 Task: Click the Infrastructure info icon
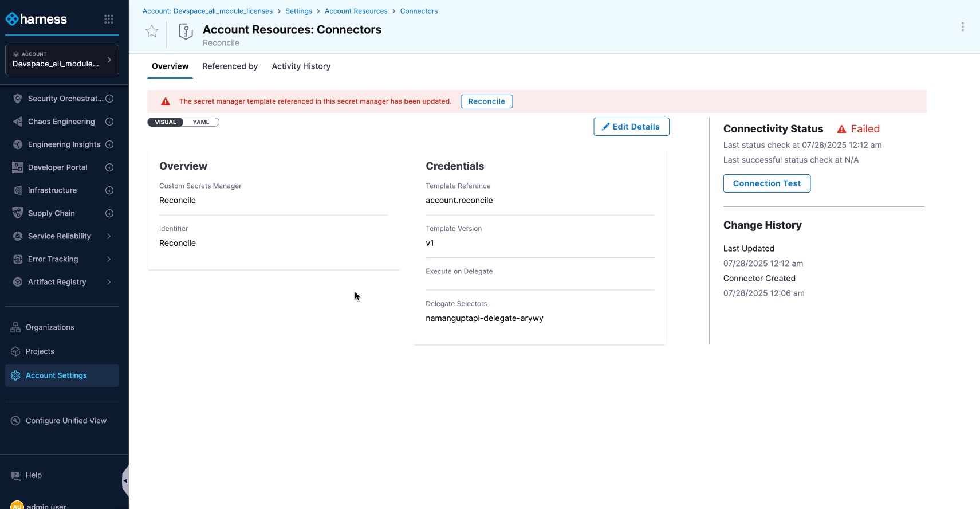point(109,190)
